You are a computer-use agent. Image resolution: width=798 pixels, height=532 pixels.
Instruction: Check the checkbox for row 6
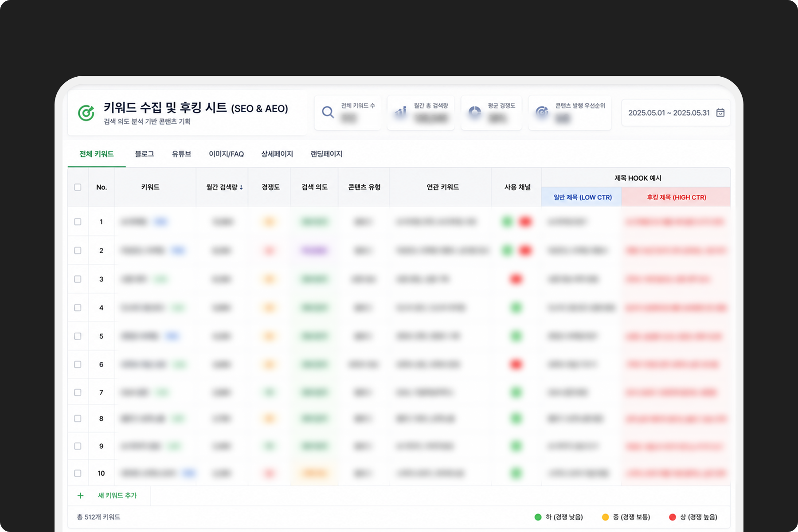click(x=78, y=364)
